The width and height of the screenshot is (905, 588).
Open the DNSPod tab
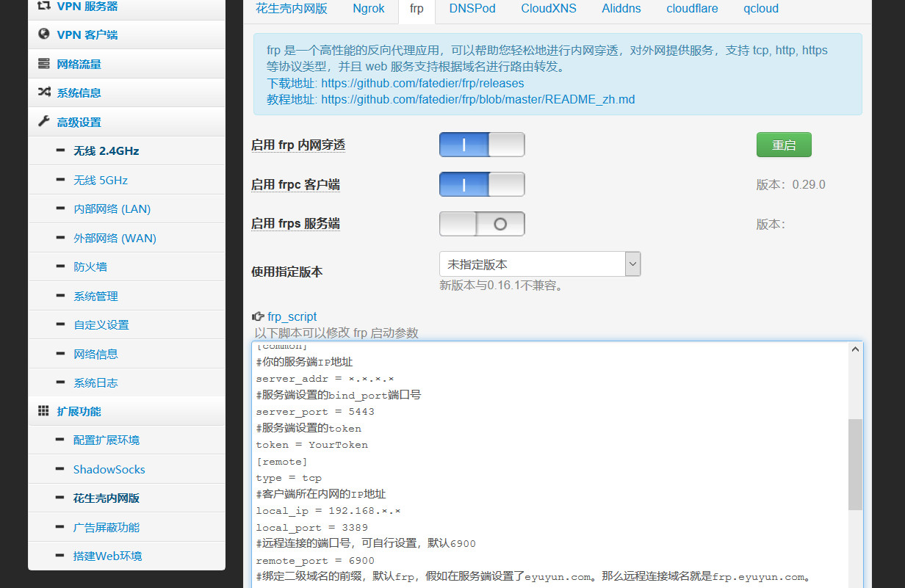(x=472, y=9)
